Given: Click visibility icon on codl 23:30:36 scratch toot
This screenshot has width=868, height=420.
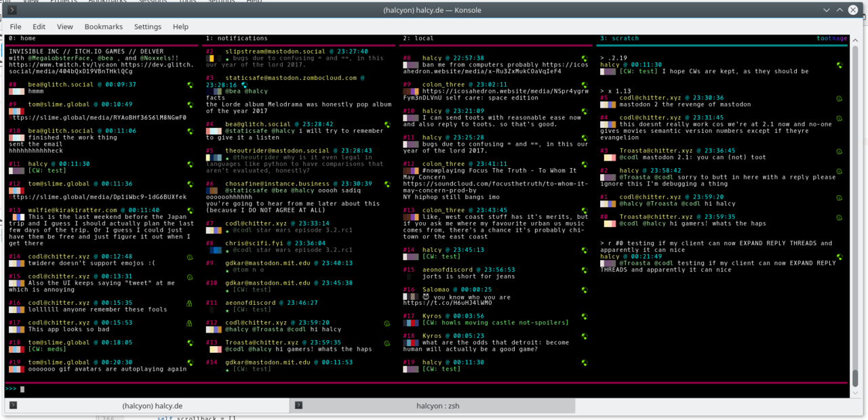Looking at the screenshot, I should click(x=839, y=98).
